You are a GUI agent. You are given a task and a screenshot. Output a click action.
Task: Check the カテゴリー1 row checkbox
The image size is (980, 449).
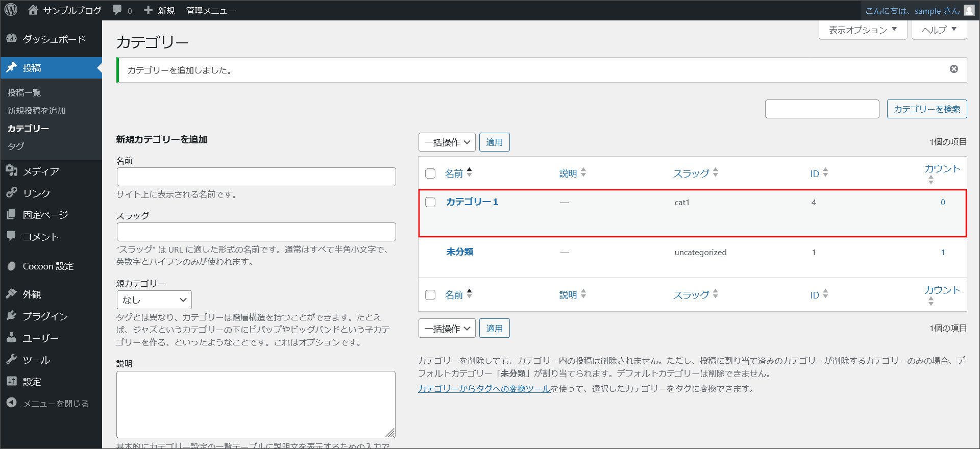(x=430, y=202)
